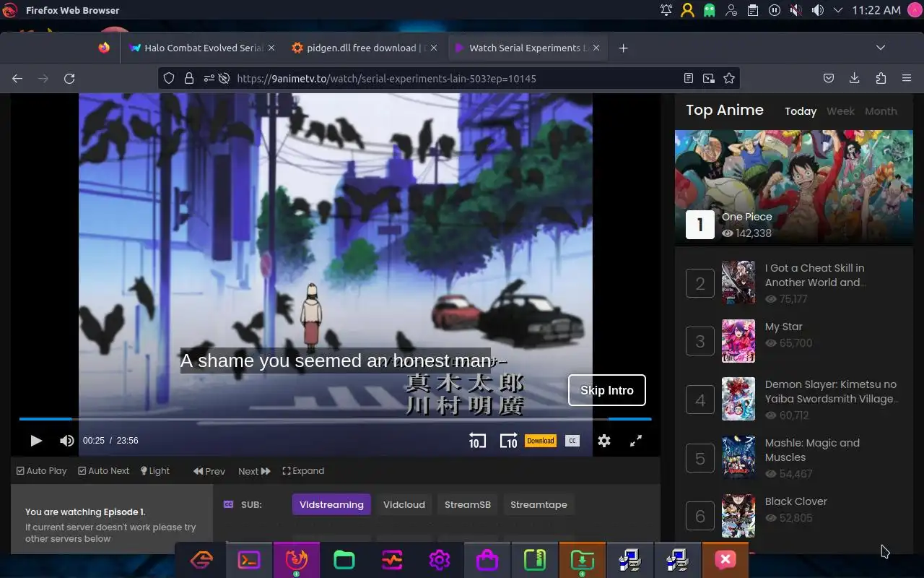
Task: Select StreamSB server
Action: (x=468, y=504)
